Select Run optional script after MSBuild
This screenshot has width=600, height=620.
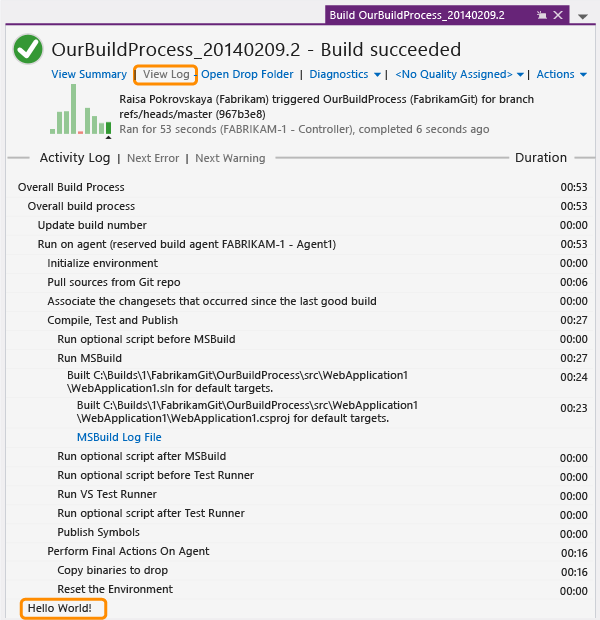point(301,456)
